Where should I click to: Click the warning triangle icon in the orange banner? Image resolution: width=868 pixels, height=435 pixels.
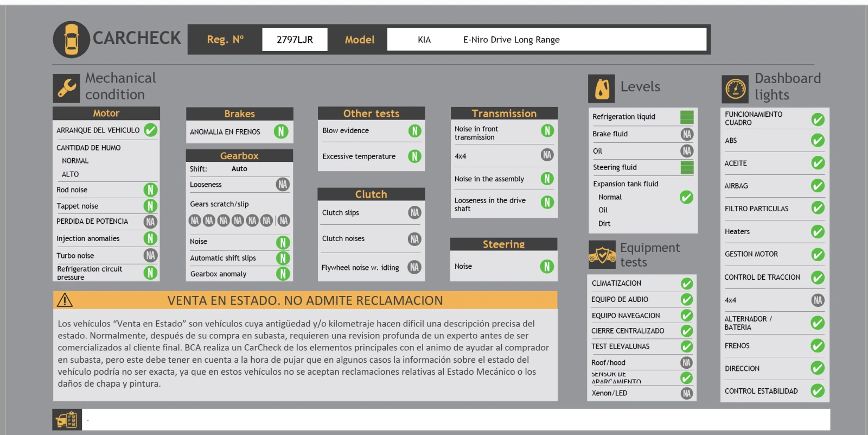tap(65, 300)
